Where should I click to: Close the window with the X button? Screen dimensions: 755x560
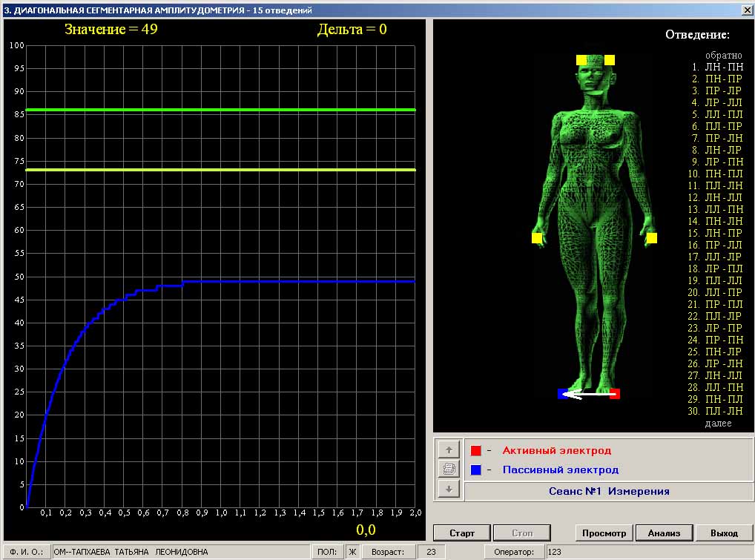tap(748, 10)
